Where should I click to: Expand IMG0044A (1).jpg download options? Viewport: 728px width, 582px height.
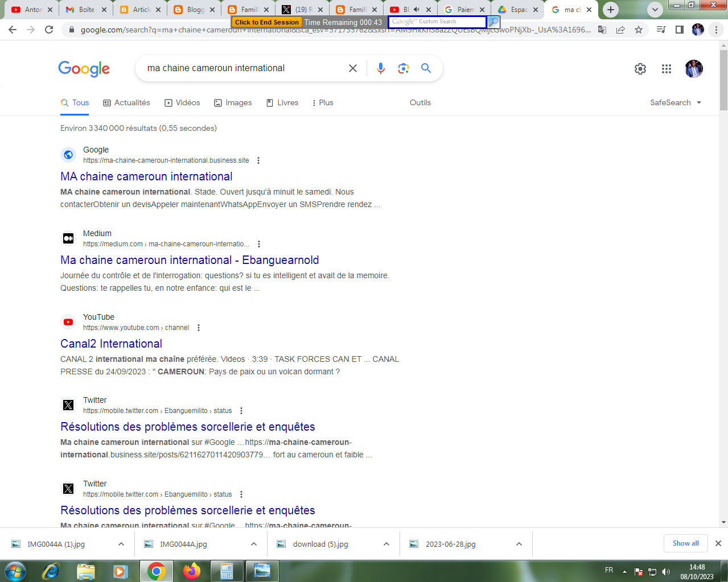pyautogui.click(x=121, y=544)
